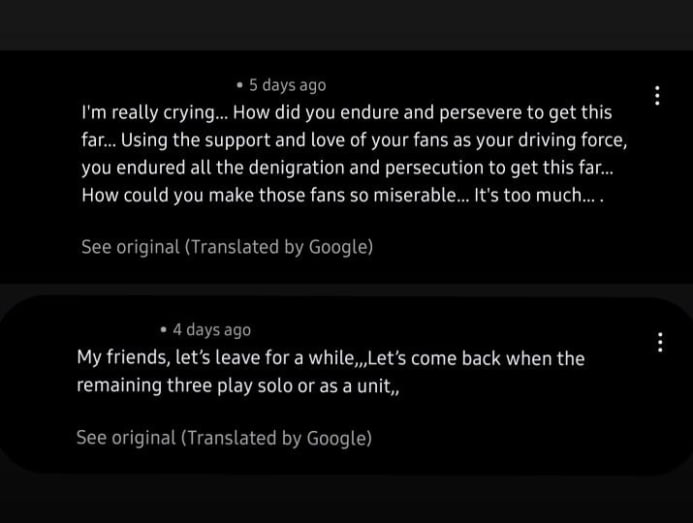Viewport: 693px width, 523px height.
Task: Click the gap between the two comment cards
Action: pyautogui.click(x=346, y=289)
